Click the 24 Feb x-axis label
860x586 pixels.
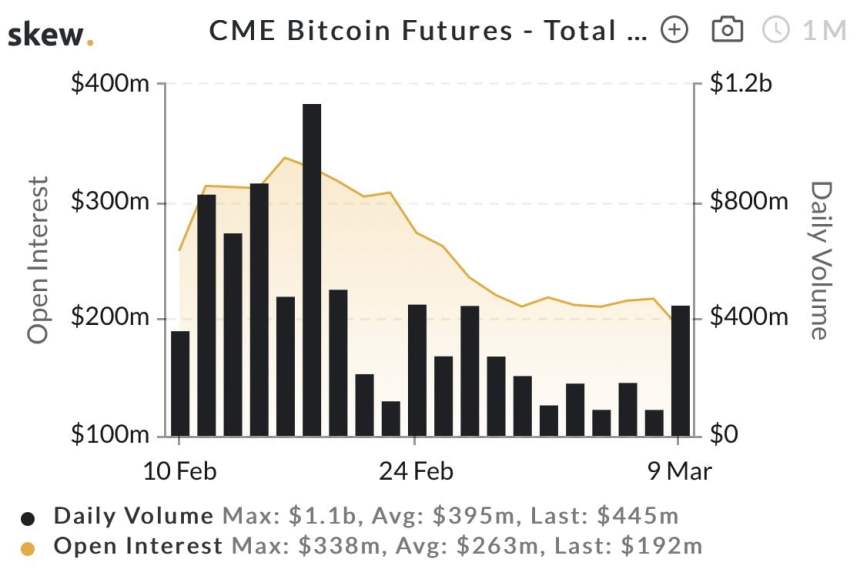click(415, 470)
